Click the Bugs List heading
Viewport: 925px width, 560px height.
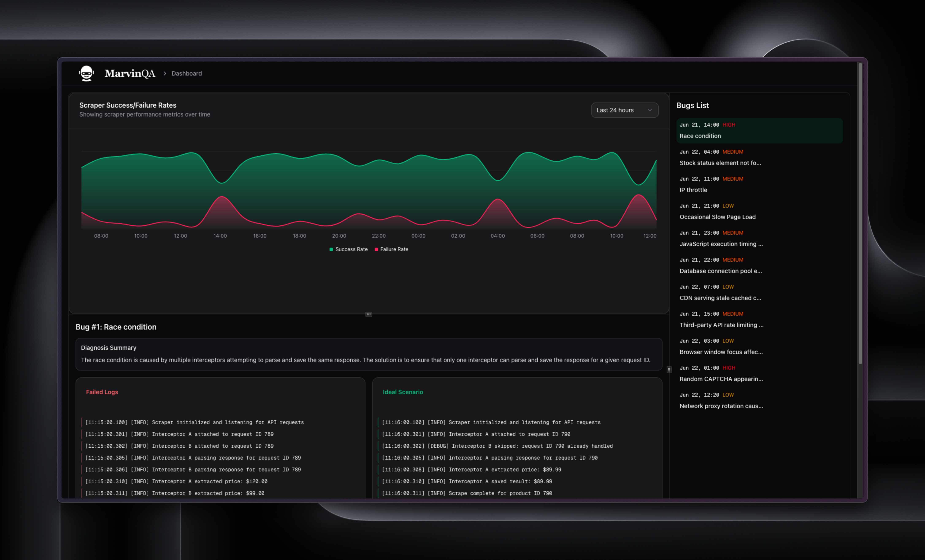tap(692, 106)
